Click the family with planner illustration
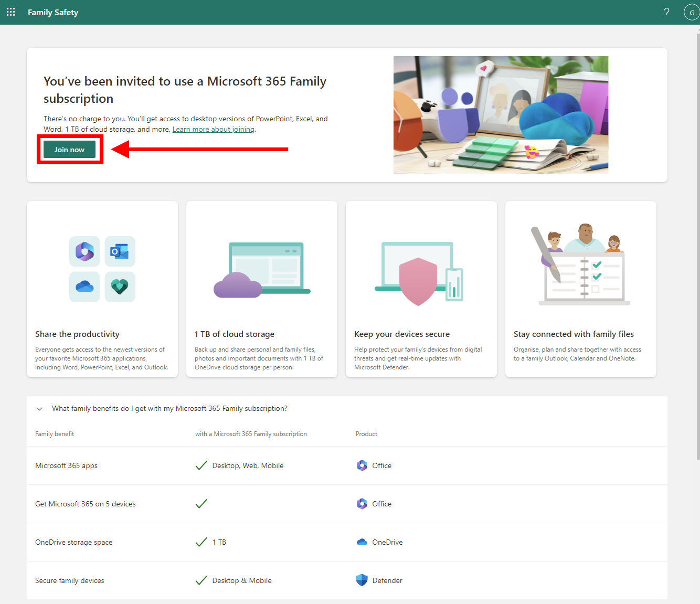 click(581, 264)
